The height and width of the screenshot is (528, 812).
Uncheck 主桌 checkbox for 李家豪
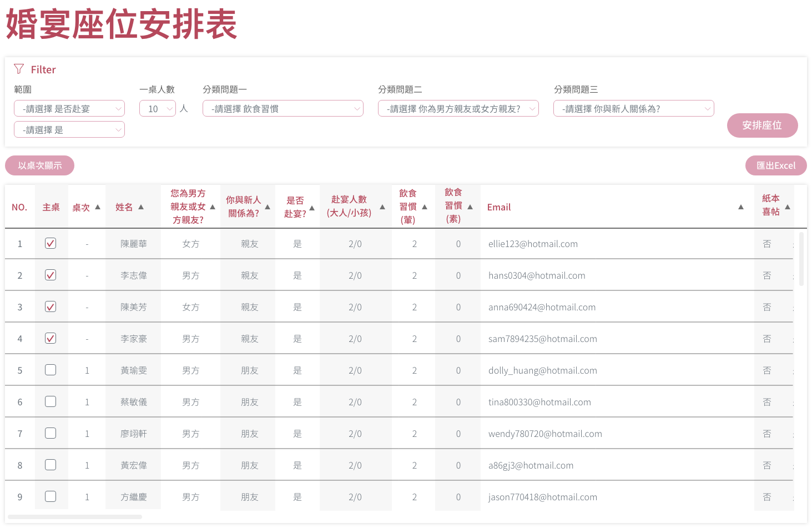pos(51,338)
